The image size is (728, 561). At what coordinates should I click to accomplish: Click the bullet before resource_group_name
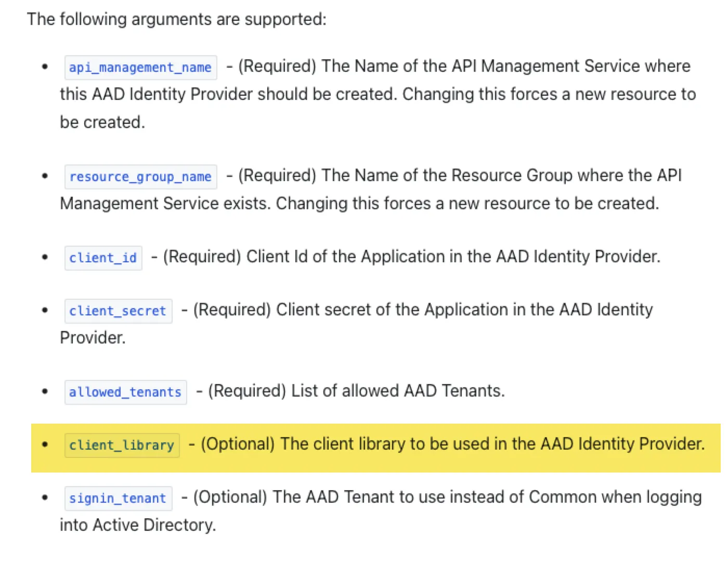tap(45, 176)
